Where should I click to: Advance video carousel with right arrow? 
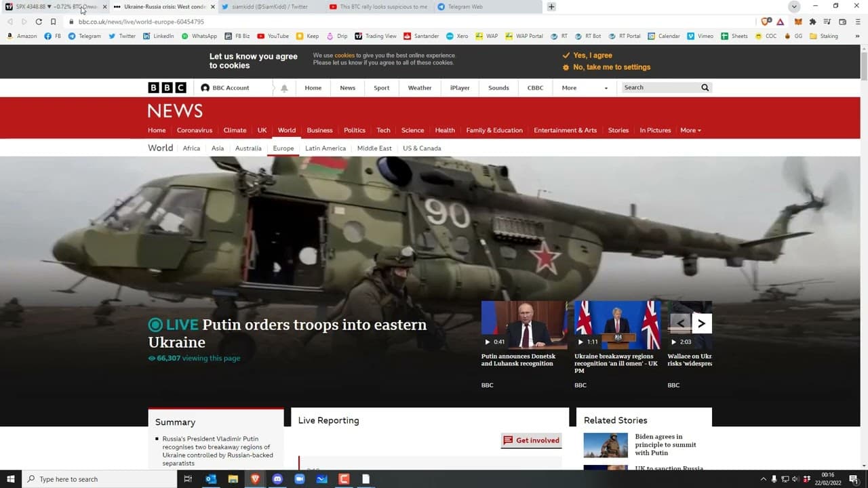pos(702,323)
